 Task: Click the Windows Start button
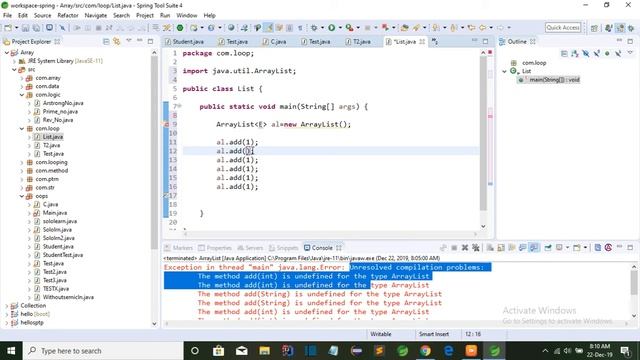click(11, 351)
